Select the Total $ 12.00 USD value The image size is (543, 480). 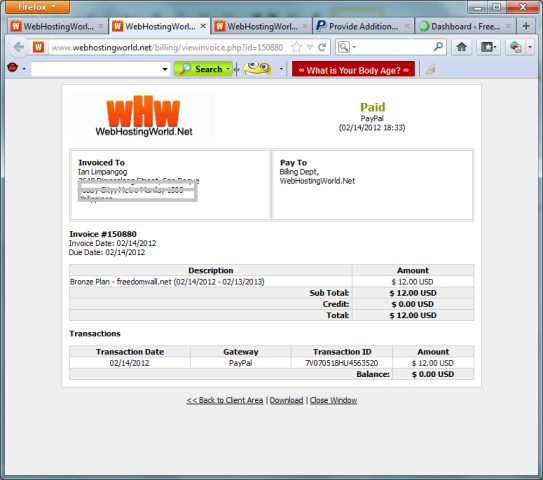(413, 315)
